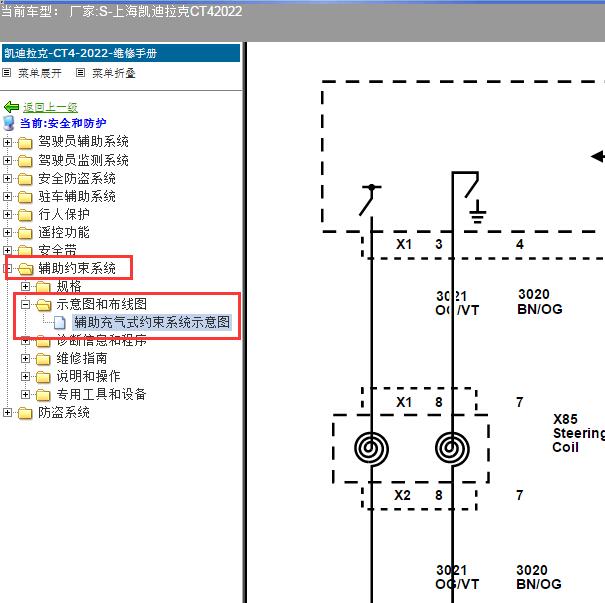This screenshot has height=603, width=605.
Task: Click the 安全防盗系统 folder icon
Action: pyautogui.click(x=25, y=179)
